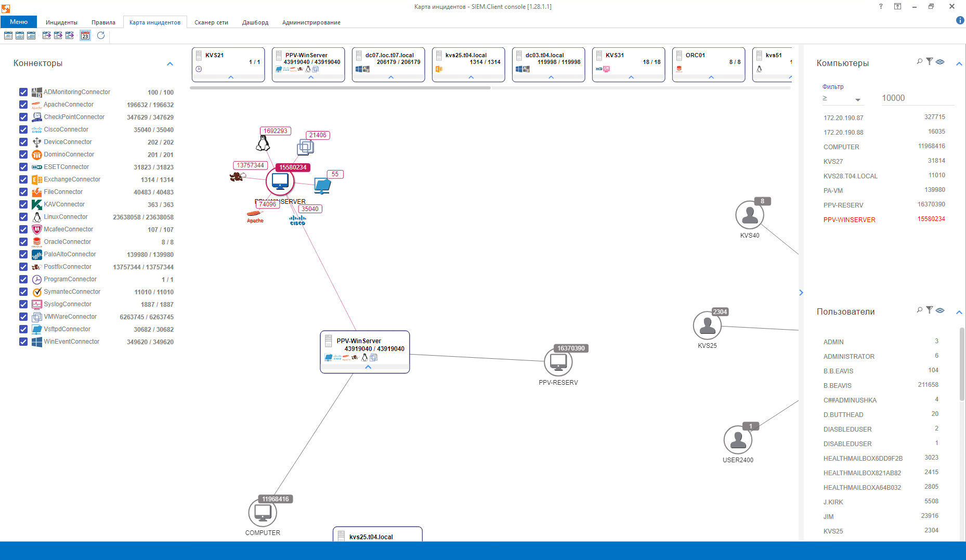
Task: Click the SIEM application logo in title bar
Action: [6, 8]
